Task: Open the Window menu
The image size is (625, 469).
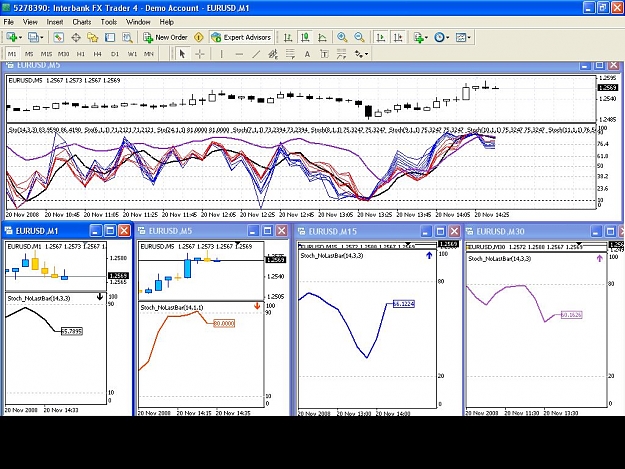Action: (x=138, y=22)
